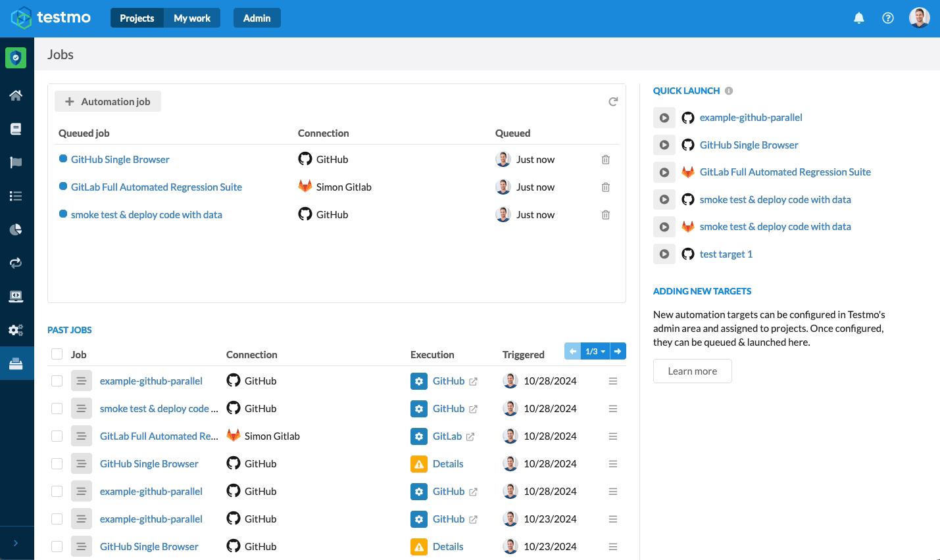Open the project shield icon in sidebar
Screen dimensions: 940x560
pyautogui.click(x=16, y=58)
